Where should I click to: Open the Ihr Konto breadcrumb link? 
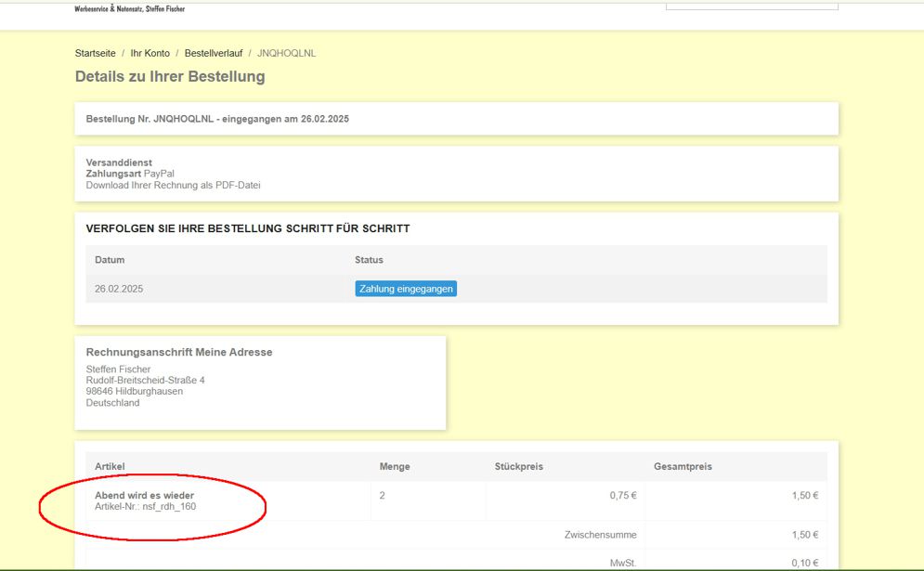150,54
